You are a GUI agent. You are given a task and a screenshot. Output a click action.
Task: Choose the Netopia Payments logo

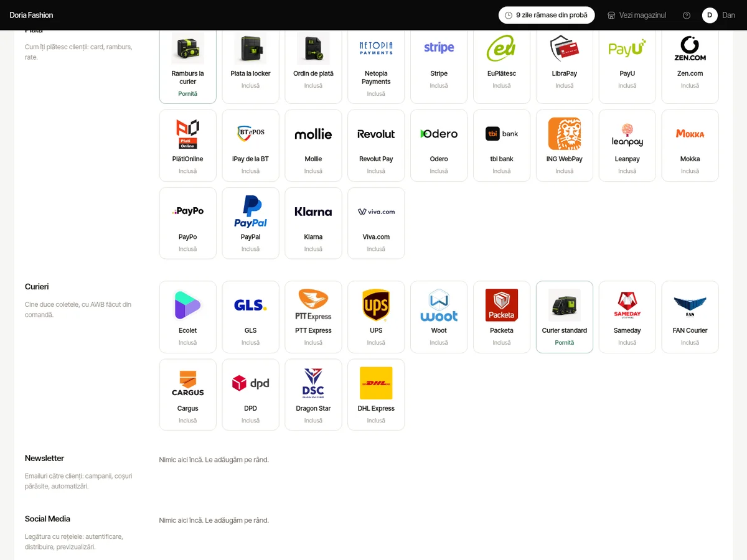point(376,49)
